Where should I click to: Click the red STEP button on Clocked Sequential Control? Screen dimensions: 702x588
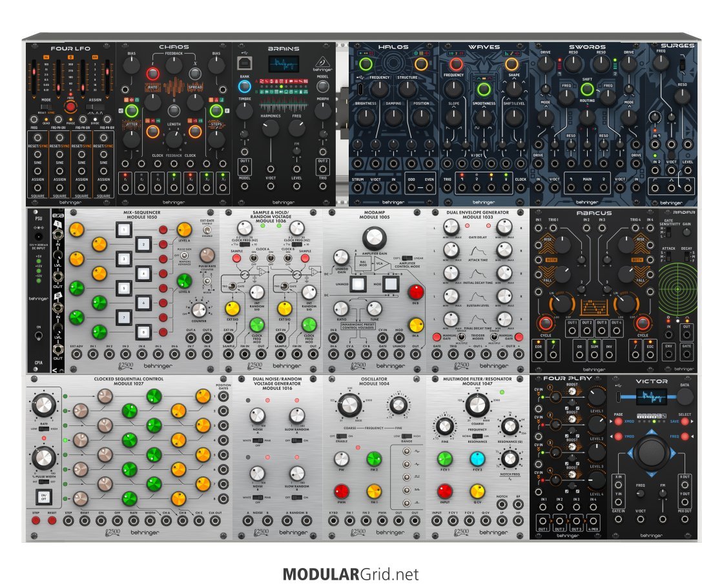point(36,520)
